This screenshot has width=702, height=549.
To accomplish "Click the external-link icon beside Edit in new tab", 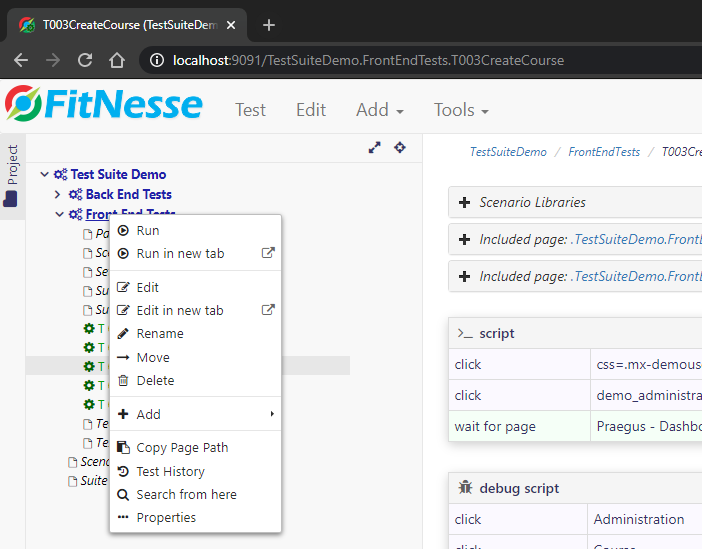I will (268, 310).
